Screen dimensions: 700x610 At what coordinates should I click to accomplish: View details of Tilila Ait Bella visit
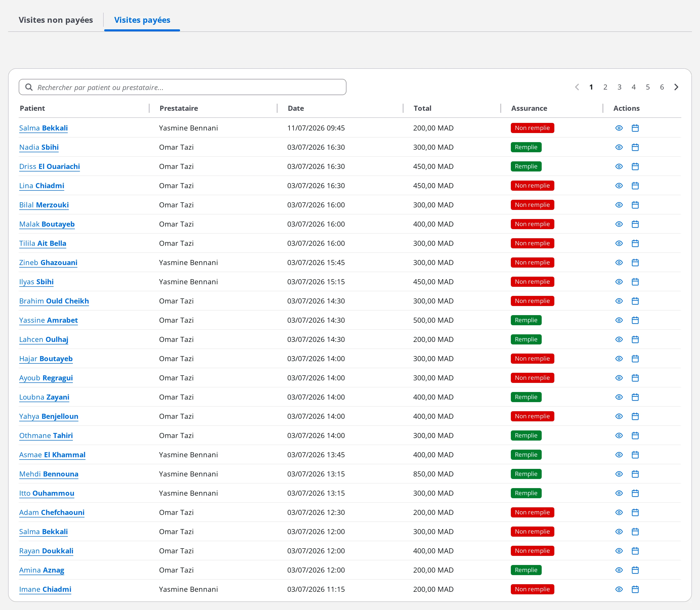619,243
